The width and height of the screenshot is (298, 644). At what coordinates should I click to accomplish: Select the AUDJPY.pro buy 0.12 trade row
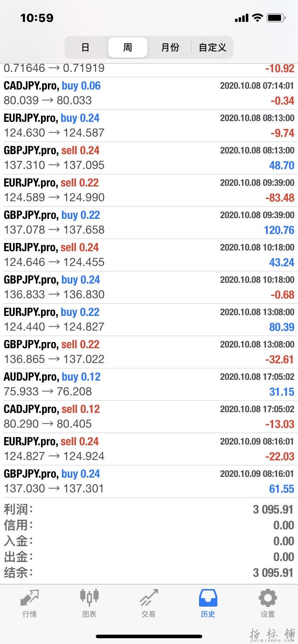click(149, 384)
